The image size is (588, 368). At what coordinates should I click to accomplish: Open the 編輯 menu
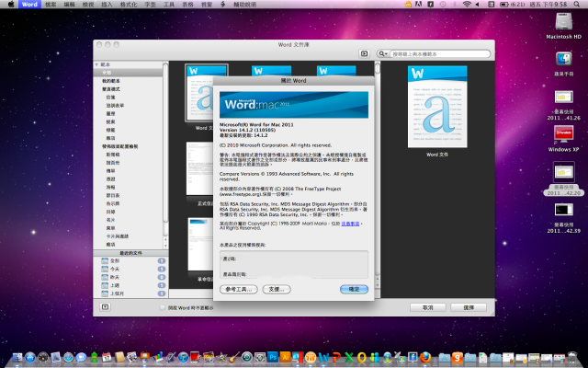pyautogui.click(x=70, y=4)
